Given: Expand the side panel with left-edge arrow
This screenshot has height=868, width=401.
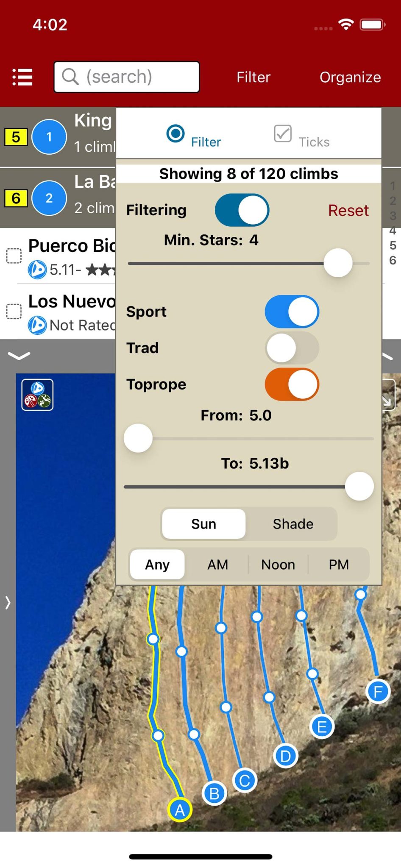Looking at the screenshot, I should (x=8, y=602).
